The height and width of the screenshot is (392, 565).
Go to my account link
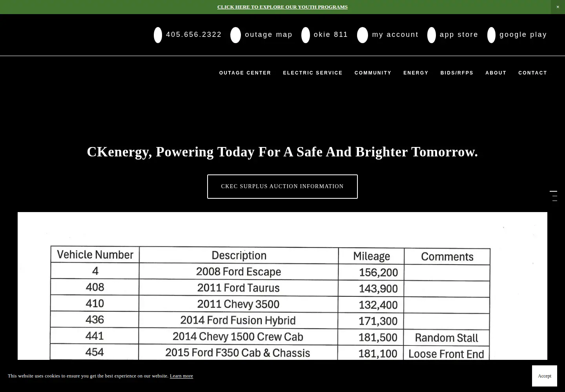tap(395, 34)
